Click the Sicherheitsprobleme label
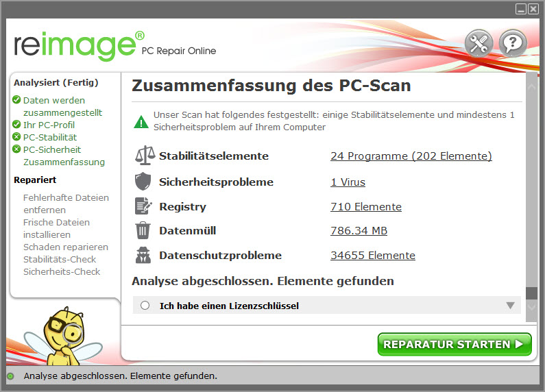This screenshot has height=392, width=545. 216,182
